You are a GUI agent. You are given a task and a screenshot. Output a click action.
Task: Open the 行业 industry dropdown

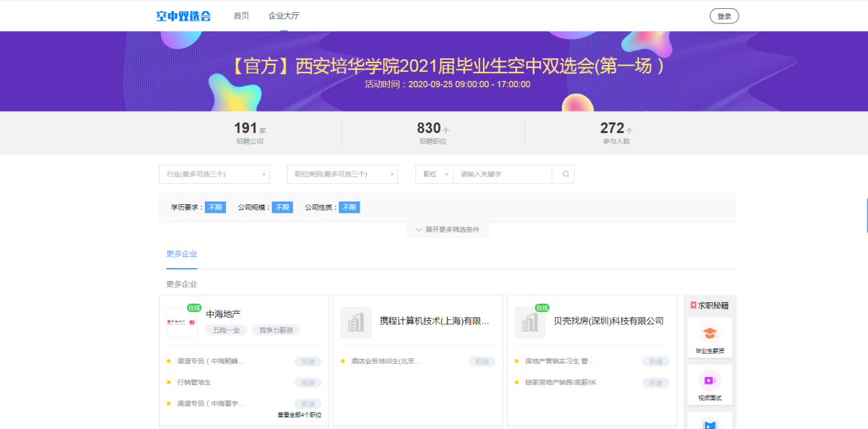[x=214, y=174]
